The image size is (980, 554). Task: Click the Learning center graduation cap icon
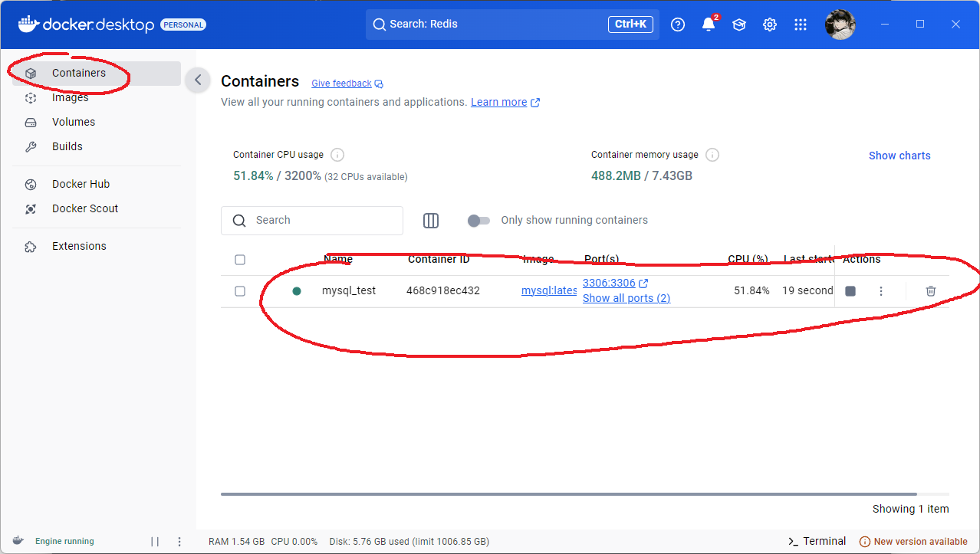tap(739, 25)
